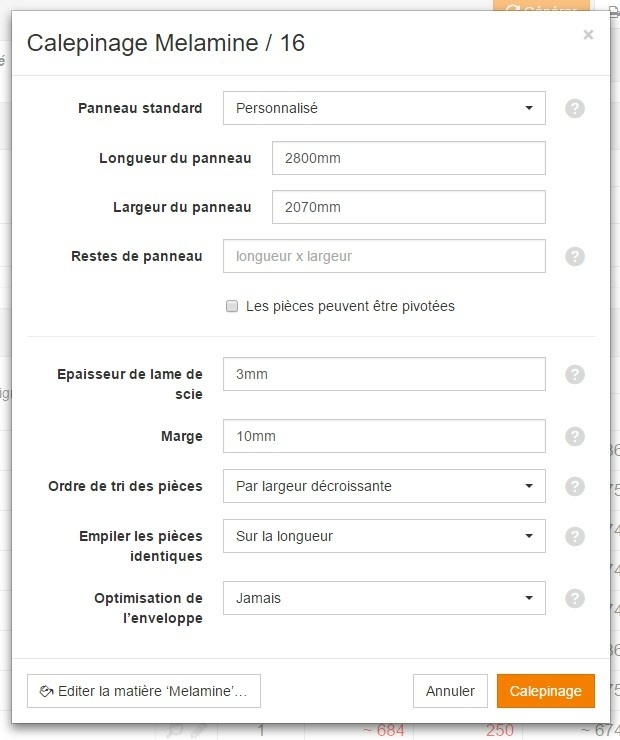Open the Empiler les pièces identiques dropdown
Viewport: 620px width, 740px height.
384,536
